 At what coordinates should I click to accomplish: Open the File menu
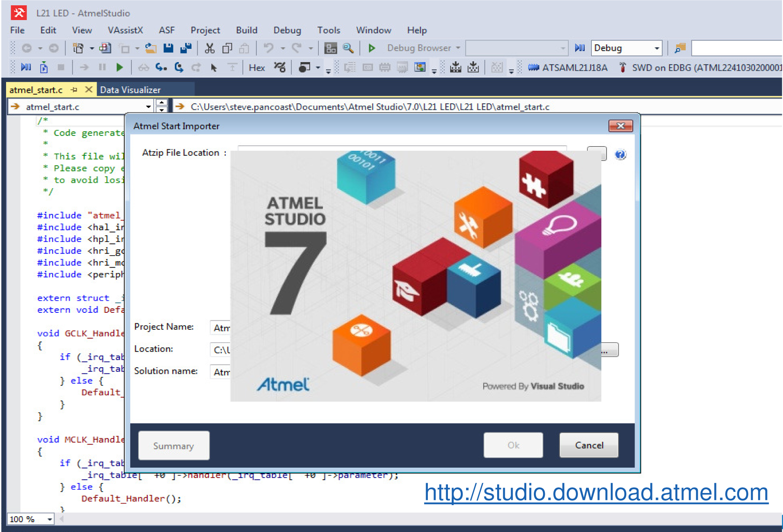click(17, 30)
